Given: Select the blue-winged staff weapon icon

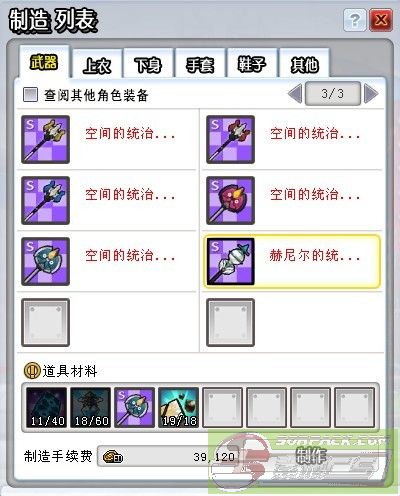Looking at the screenshot, I should pos(45,200).
